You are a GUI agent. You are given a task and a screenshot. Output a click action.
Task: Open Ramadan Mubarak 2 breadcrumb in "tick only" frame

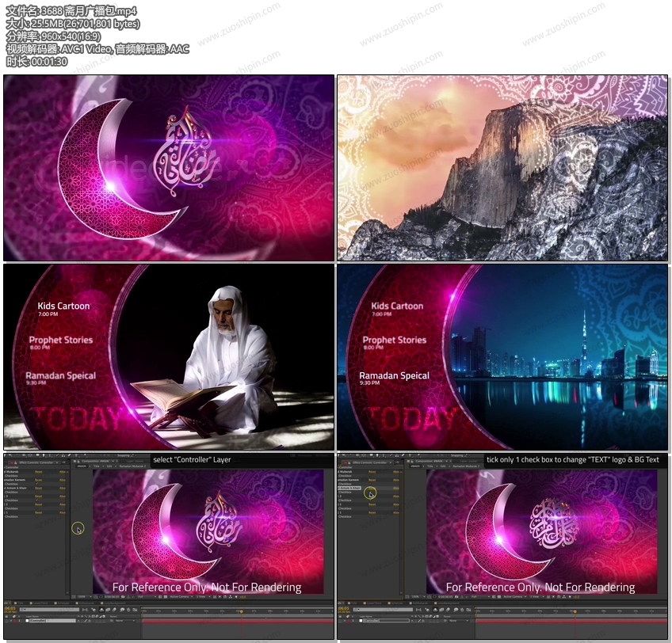(467, 466)
